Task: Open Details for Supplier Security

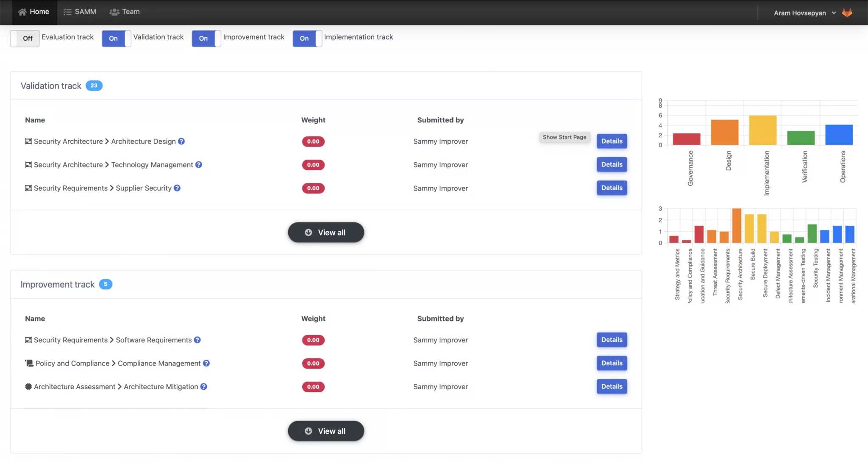Action: [612, 188]
